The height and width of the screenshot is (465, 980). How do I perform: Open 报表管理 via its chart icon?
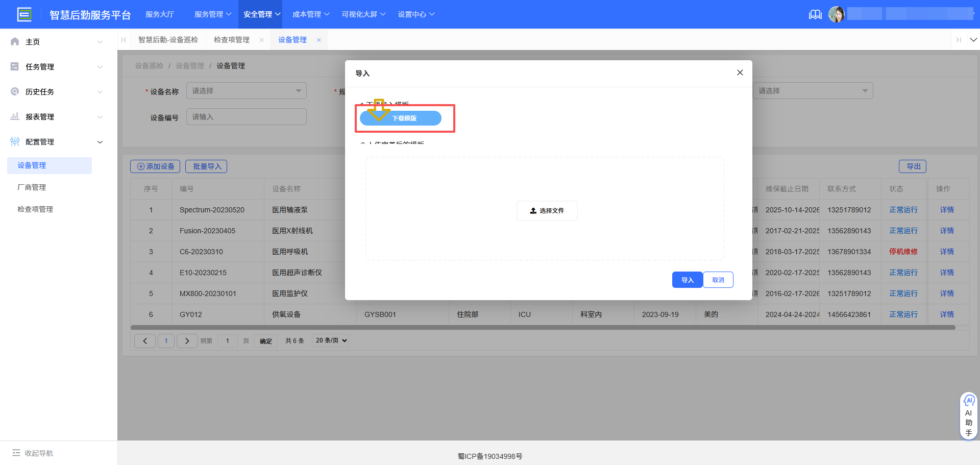(x=14, y=116)
